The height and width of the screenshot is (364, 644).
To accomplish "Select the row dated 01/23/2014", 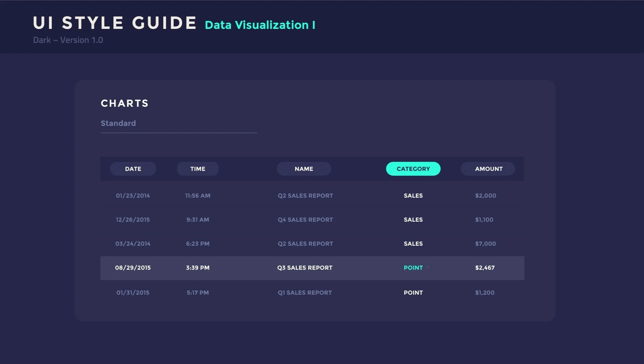I will point(133,196).
